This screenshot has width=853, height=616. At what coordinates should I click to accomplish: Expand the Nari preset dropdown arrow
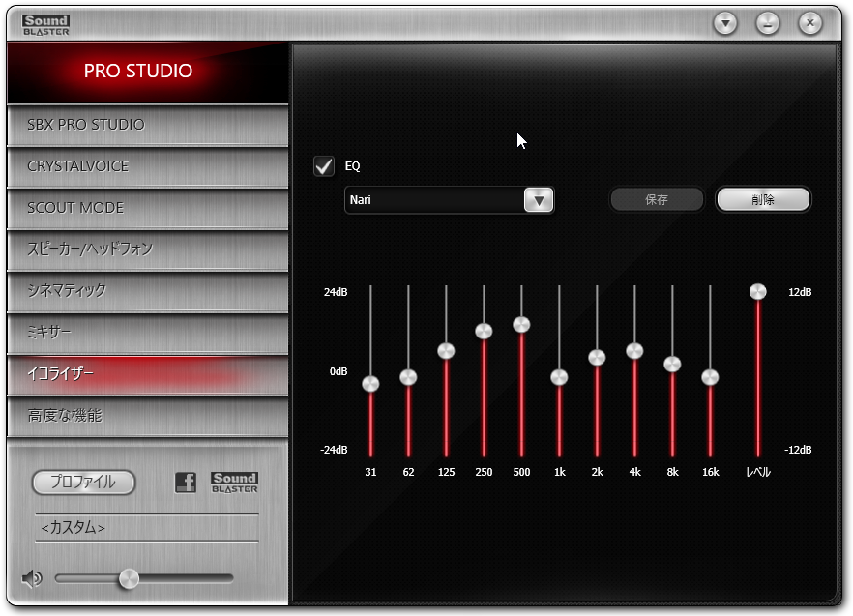[x=539, y=200]
